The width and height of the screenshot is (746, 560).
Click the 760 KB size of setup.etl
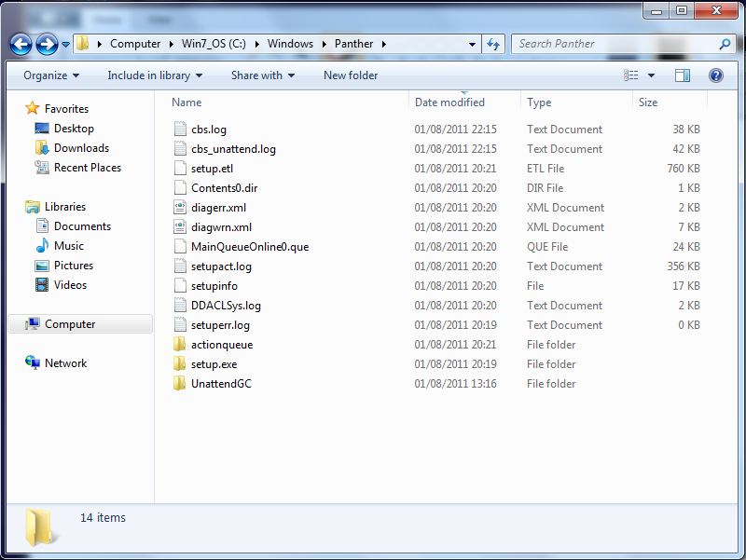(x=684, y=169)
